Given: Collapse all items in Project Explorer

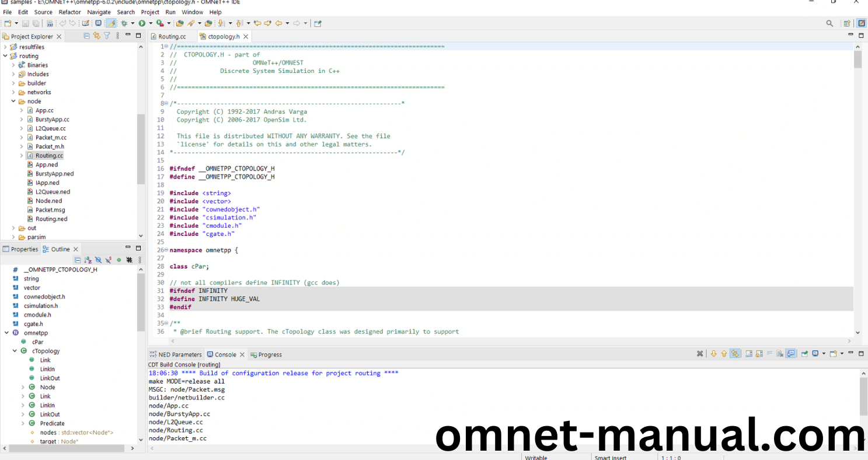Looking at the screenshot, I should (x=87, y=36).
